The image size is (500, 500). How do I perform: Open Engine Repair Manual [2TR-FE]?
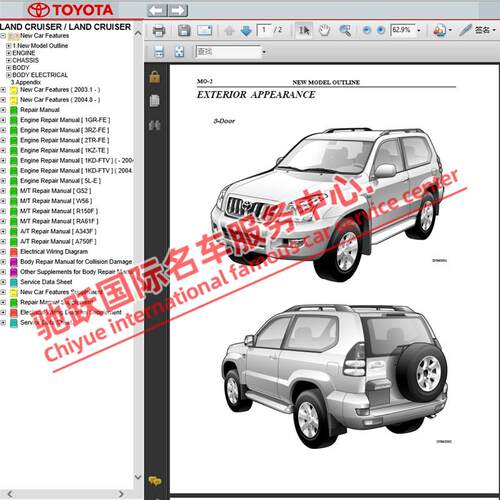[x=65, y=140]
